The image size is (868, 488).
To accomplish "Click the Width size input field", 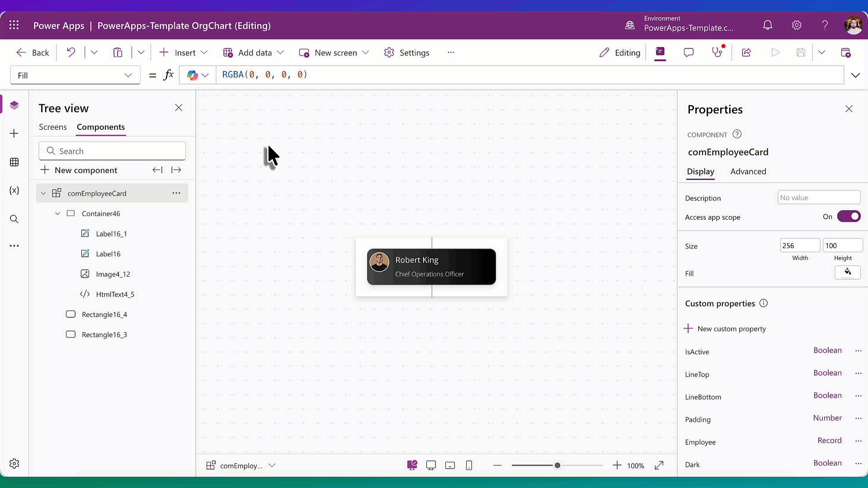I will (x=800, y=245).
